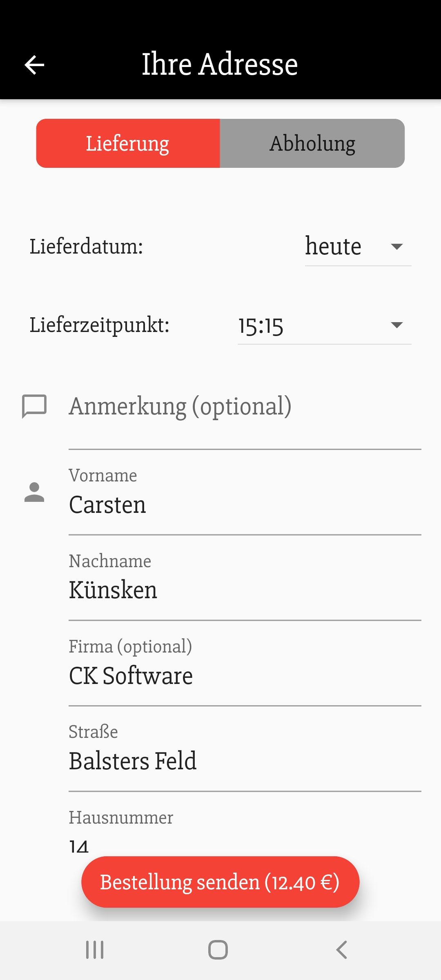The width and height of the screenshot is (441, 980).
Task: Switch to Abholung pickup option
Action: 312,143
